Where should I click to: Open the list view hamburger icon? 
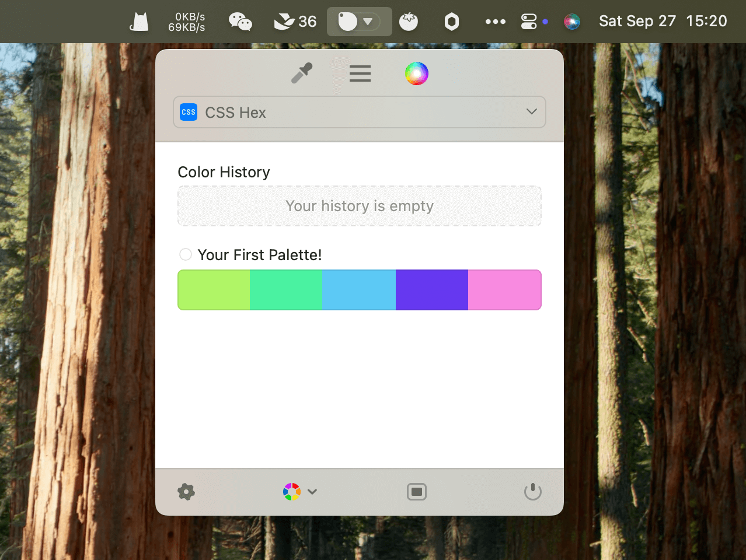point(360,73)
